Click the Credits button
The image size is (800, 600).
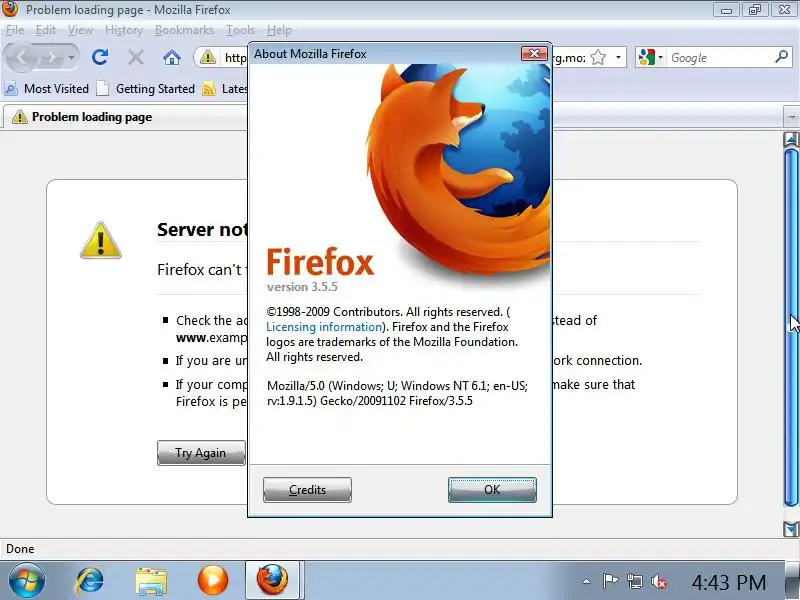(x=307, y=490)
